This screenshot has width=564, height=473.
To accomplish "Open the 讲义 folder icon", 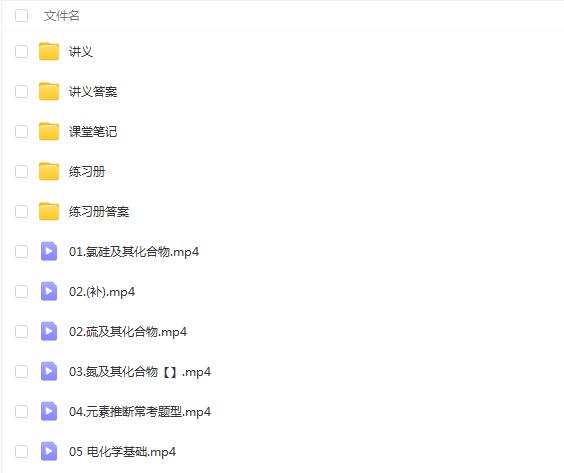I will click(49, 51).
